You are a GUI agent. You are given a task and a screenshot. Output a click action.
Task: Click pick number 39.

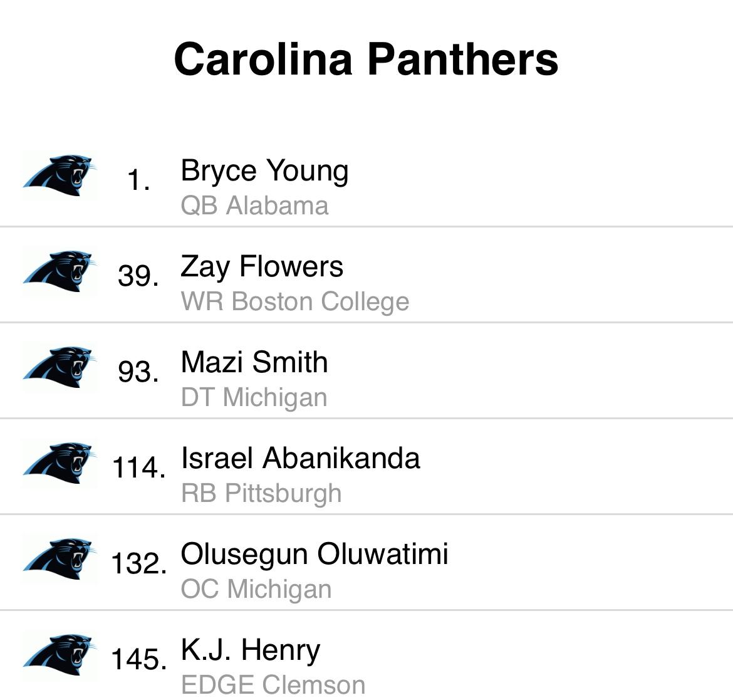[x=138, y=276]
